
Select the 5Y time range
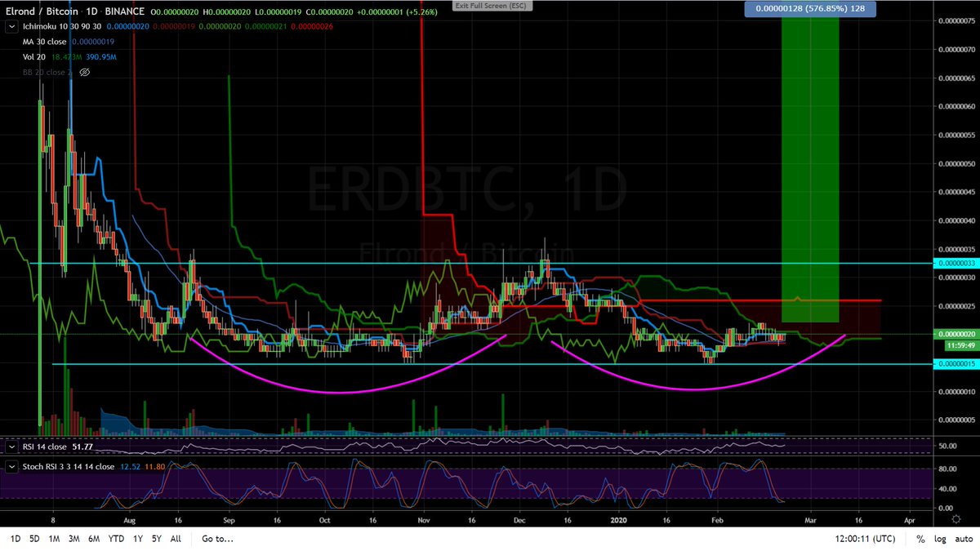[x=157, y=539]
